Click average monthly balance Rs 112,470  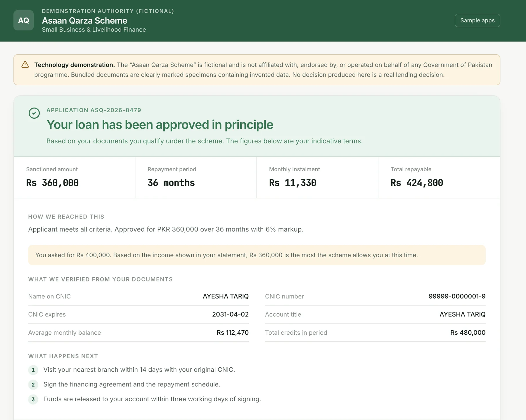233,333
